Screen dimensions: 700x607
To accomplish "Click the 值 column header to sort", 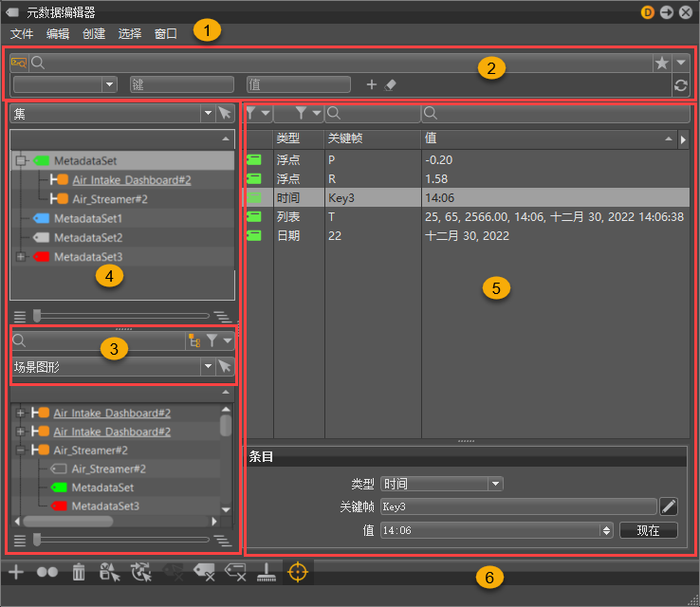I will (549, 139).
